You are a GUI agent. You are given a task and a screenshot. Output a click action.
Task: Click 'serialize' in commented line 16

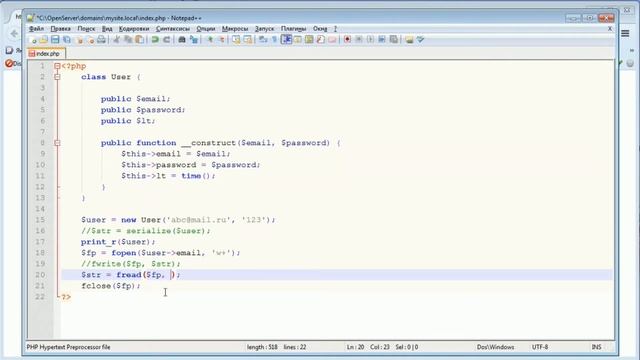[x=149, y=231]
